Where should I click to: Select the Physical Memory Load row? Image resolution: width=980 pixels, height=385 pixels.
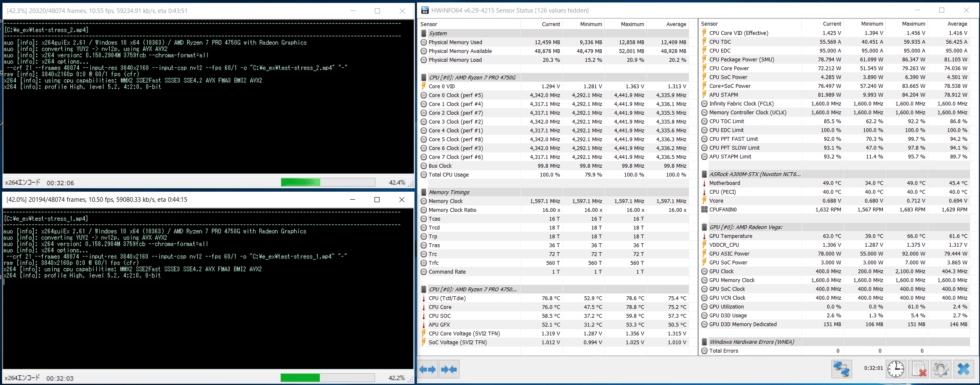[x=555, y=60]
